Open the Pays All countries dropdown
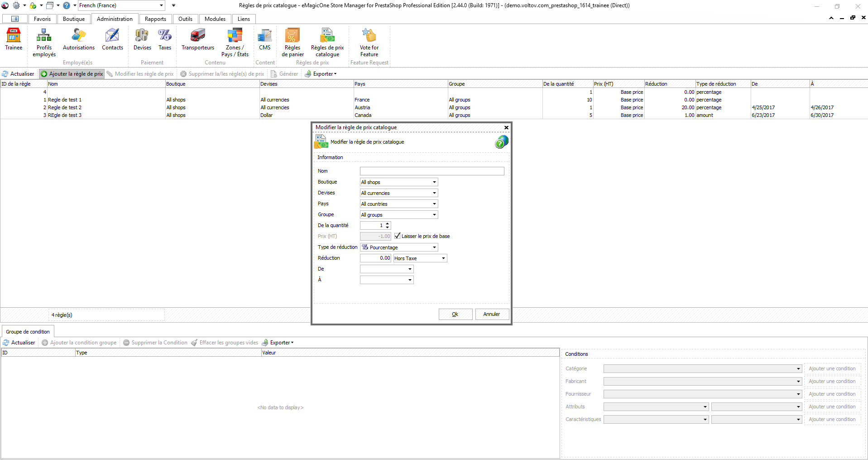Screen dimensions: 868x460 (434, 204)
